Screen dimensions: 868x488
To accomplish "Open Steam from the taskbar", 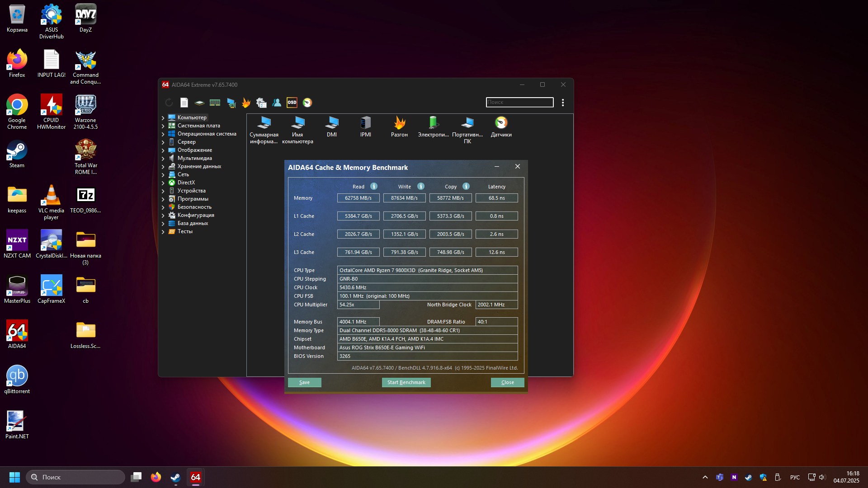I will [x=175, y=477].
